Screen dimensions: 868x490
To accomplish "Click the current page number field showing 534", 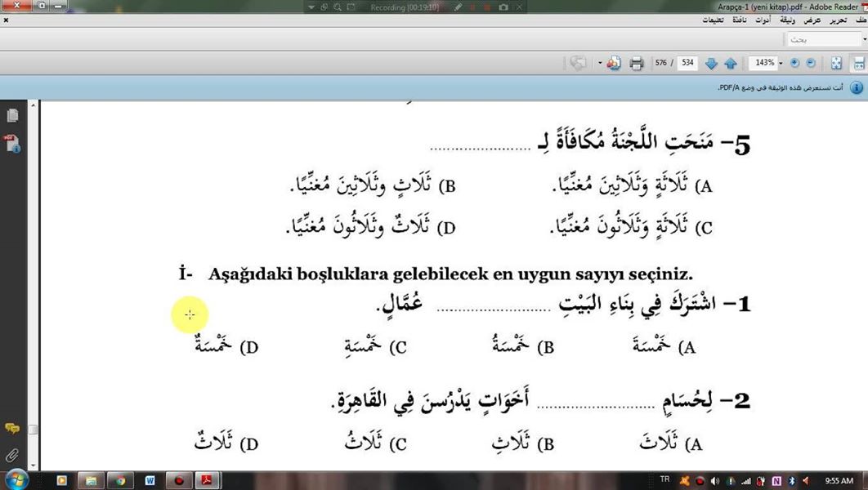I will click(687, 63).
